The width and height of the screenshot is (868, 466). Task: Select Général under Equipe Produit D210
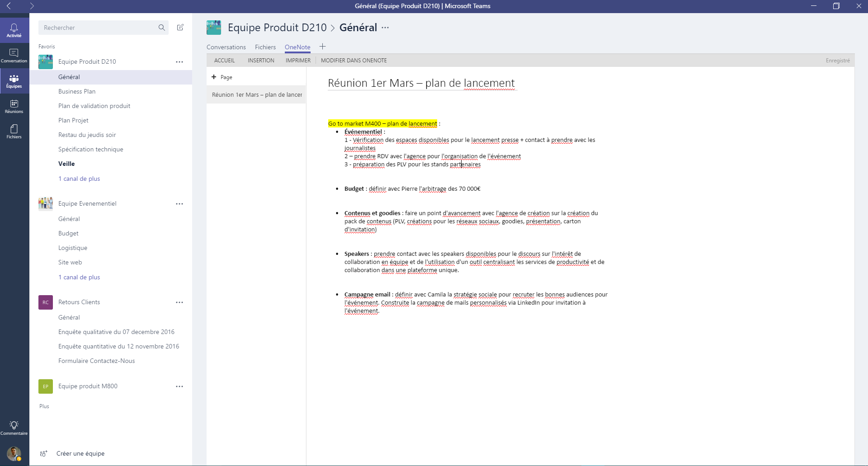click(111, 77)
